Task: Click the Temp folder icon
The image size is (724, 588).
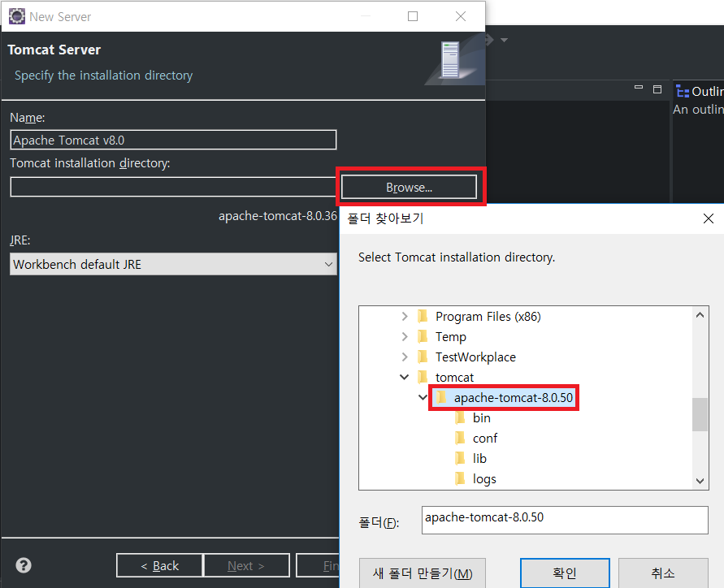Action: tap(423, 336)
